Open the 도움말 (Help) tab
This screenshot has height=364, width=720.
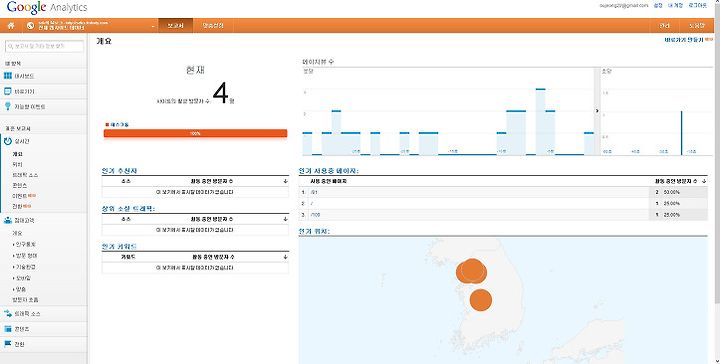pyautogui.click(x=696, y=26)
